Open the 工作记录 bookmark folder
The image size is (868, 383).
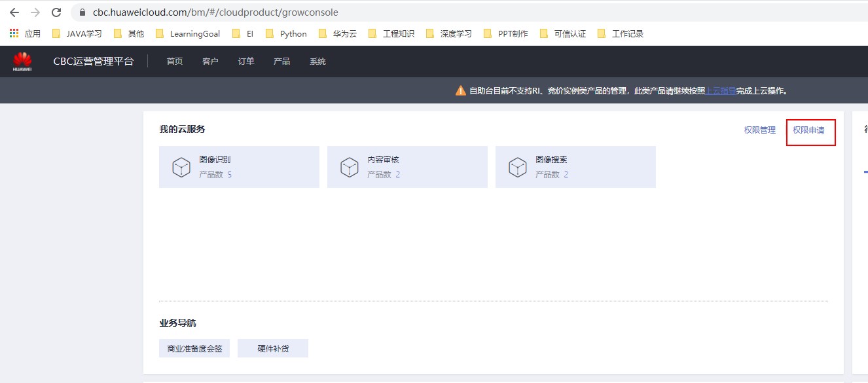tap(621, 33)
